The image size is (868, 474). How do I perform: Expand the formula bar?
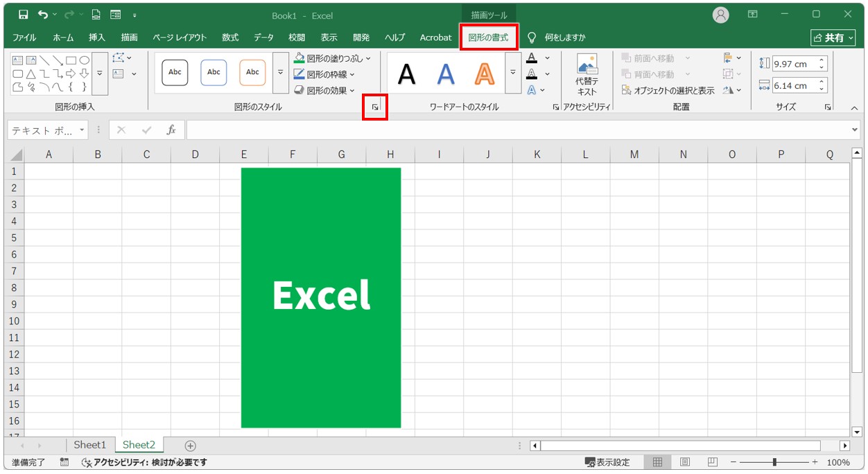(x=854, y=130)
